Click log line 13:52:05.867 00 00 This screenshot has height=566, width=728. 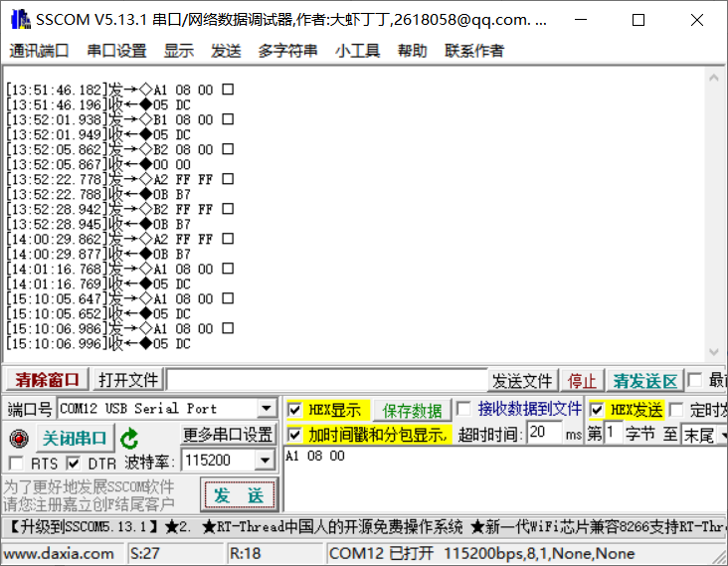pyautogui.click(x=98, y=164)
